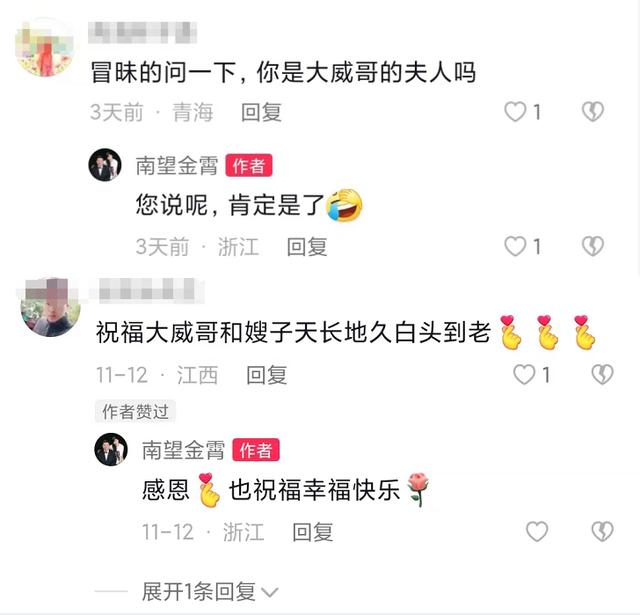The height and width of the screenshot is (615, 640).
Task: Dislike the author's reply 感恩也祝福幸福快乐
Action: [x=602, y=531]
